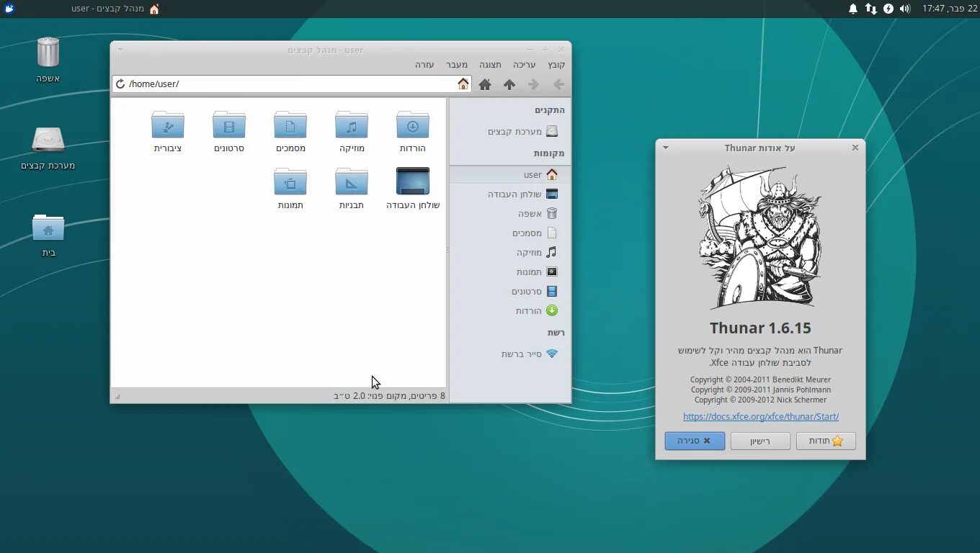This screenshot has width=980, height=553.
Task: Open the מעבר (Go) menu
Action: [457, 65]
